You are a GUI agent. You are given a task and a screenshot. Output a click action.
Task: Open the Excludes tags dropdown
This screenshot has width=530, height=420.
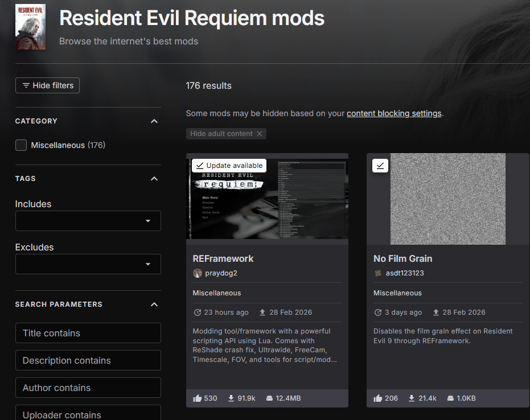pos(88,264)
